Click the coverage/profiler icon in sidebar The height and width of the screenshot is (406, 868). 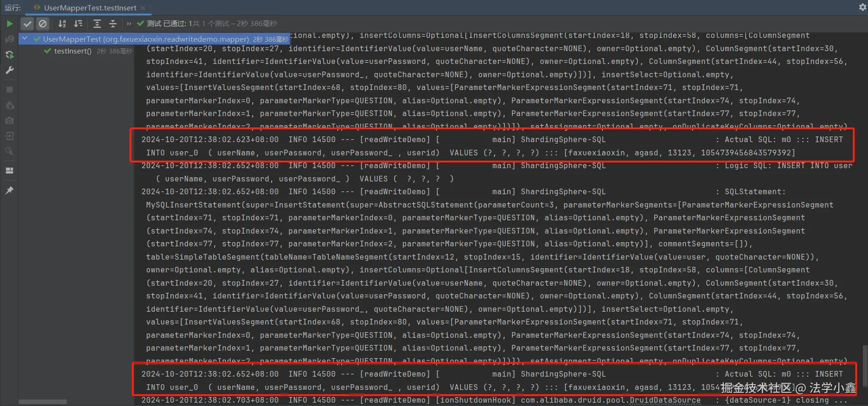pyautogui.click(x=9, y=152)
